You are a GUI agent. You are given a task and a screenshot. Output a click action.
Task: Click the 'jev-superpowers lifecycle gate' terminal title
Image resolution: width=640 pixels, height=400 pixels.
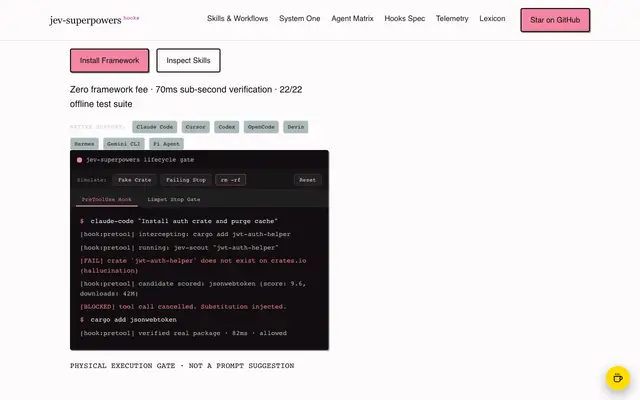140,160
